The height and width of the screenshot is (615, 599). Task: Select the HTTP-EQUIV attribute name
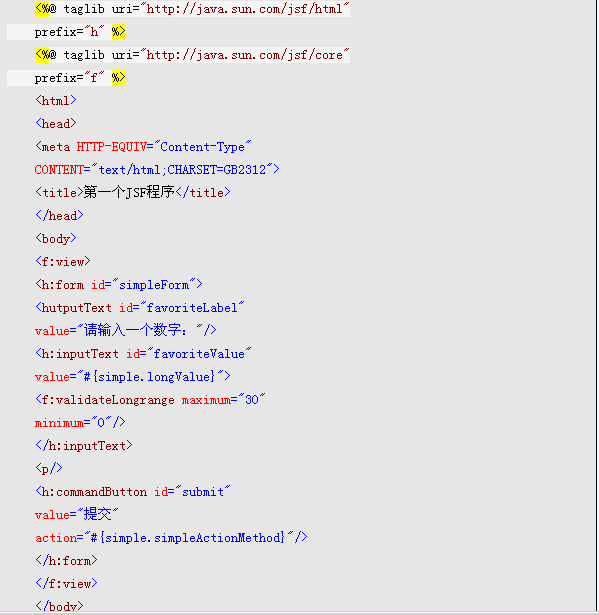[111, 147]
